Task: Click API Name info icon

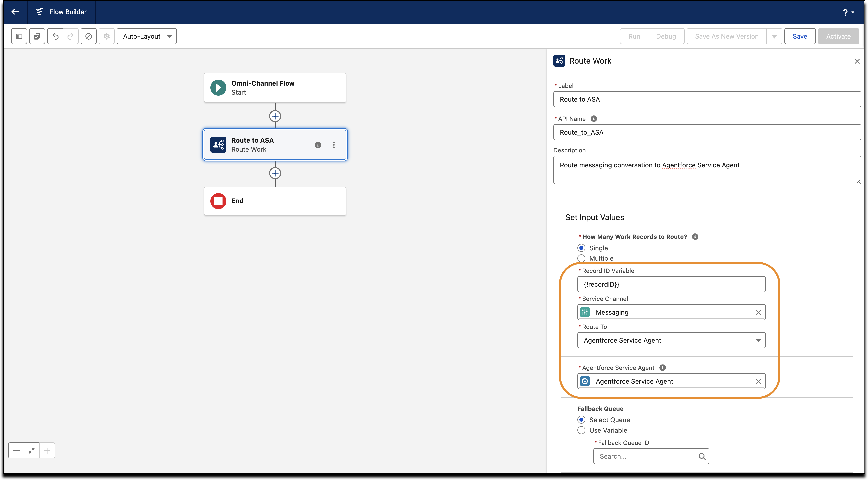Action: coord(594,119)
